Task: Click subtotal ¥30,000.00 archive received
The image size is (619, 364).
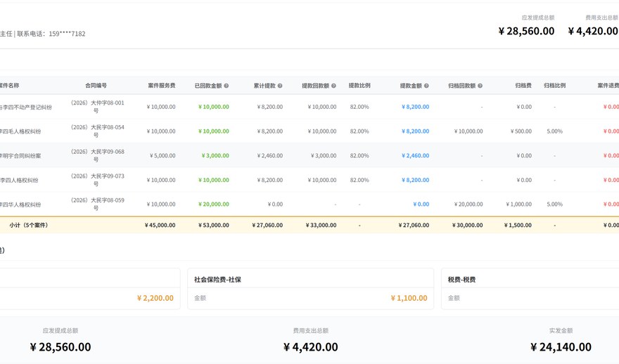Action: coord(467,225)
